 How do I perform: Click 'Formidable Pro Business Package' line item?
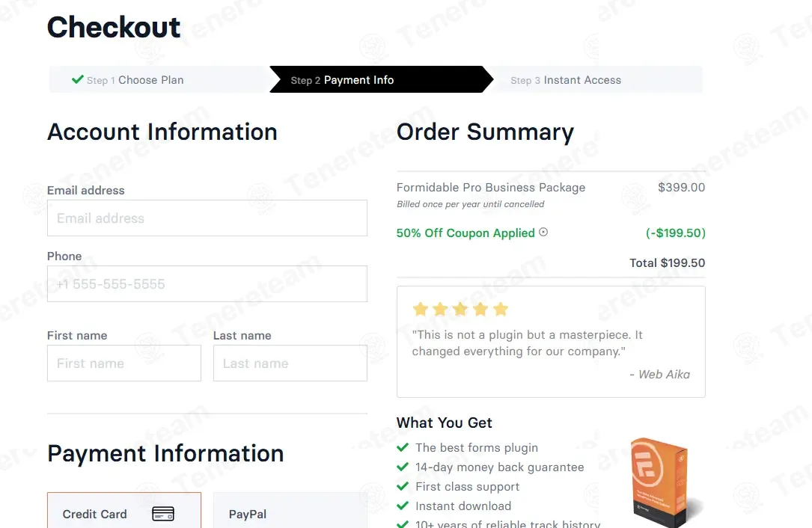point(491,188)
